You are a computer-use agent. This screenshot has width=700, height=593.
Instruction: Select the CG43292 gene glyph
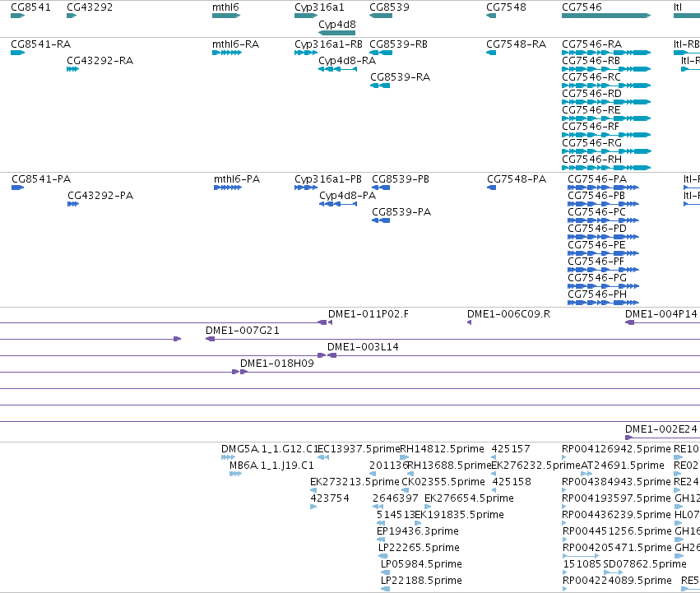(72, 16)
